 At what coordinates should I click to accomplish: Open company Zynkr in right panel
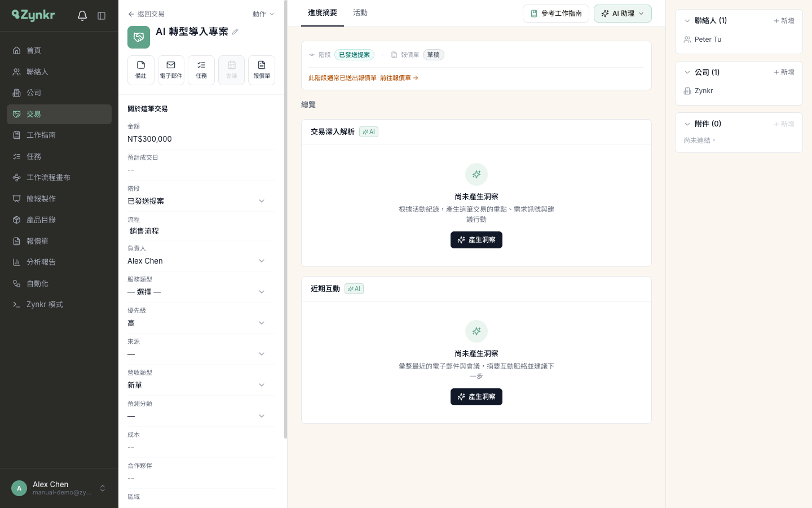704,91
